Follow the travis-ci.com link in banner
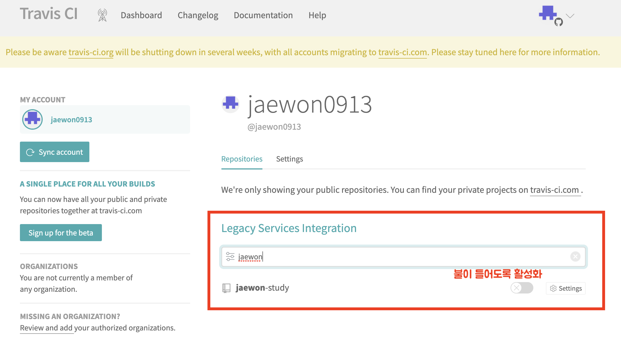Screen dimensions: 621x364 coord(402,52)
